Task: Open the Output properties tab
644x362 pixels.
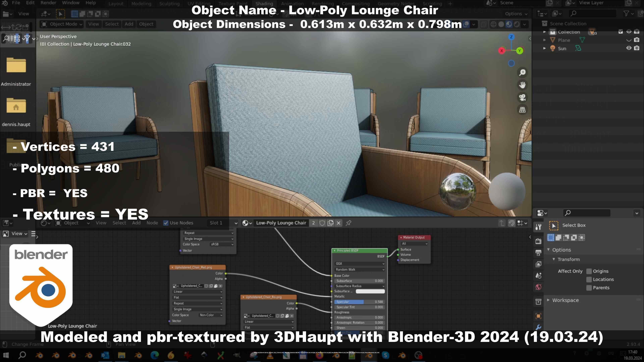Action: (539, 253)
